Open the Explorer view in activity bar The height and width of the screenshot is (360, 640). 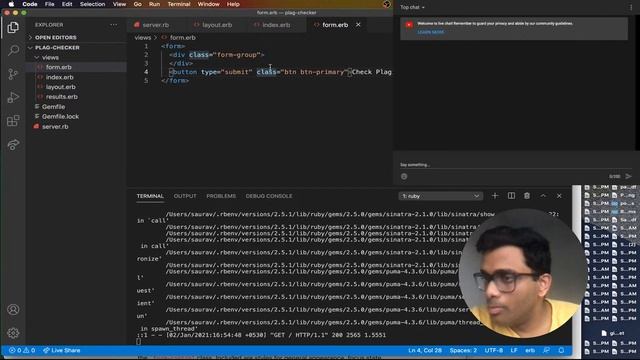(13, 27)
